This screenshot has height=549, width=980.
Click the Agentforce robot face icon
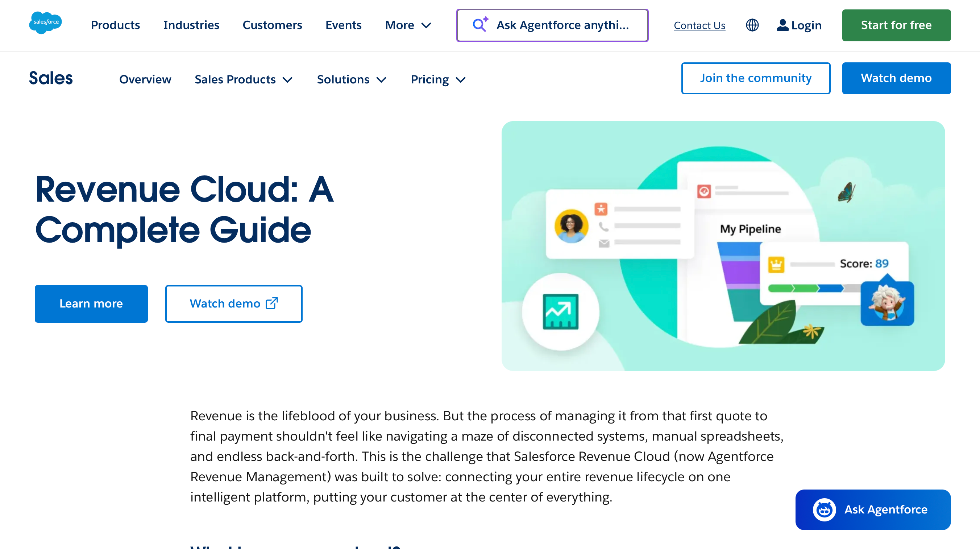point(824,509)
